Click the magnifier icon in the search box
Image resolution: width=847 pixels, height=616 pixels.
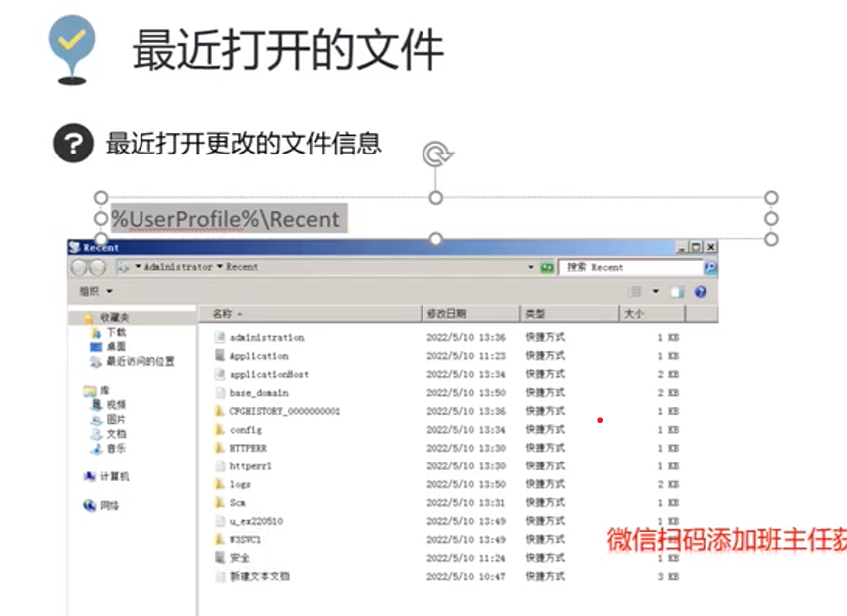pos(710,267)
